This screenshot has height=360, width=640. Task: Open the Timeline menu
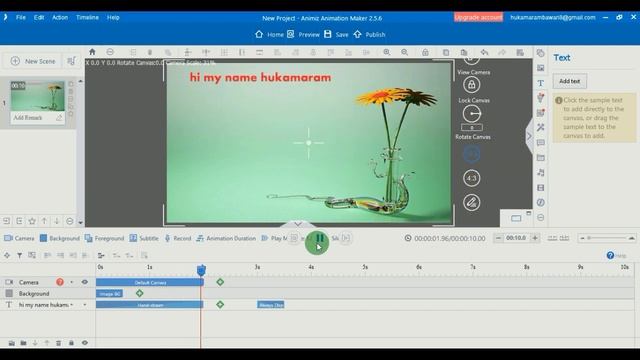click(87, 18)
